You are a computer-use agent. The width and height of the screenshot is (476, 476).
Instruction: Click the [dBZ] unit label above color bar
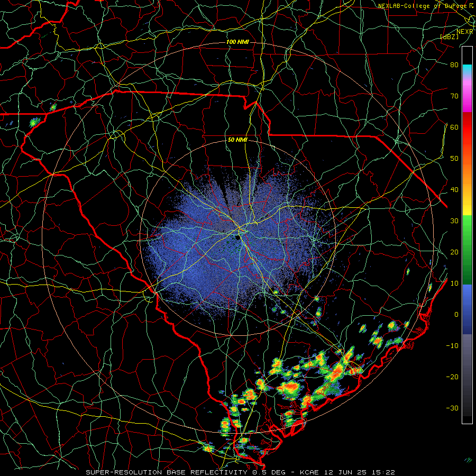tap(449, 36)
